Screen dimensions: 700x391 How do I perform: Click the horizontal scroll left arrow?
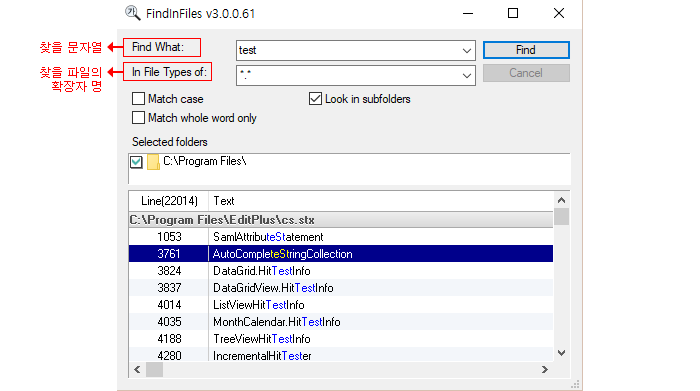137,370
